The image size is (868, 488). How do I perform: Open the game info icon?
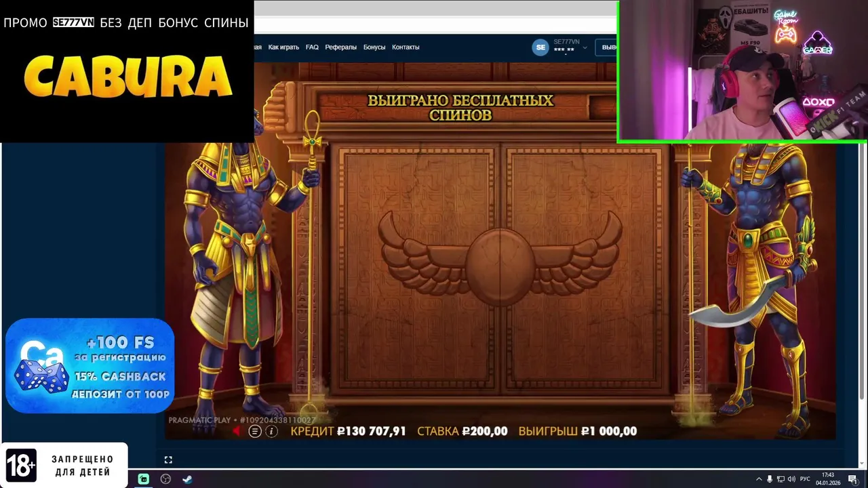pos(271,431)
